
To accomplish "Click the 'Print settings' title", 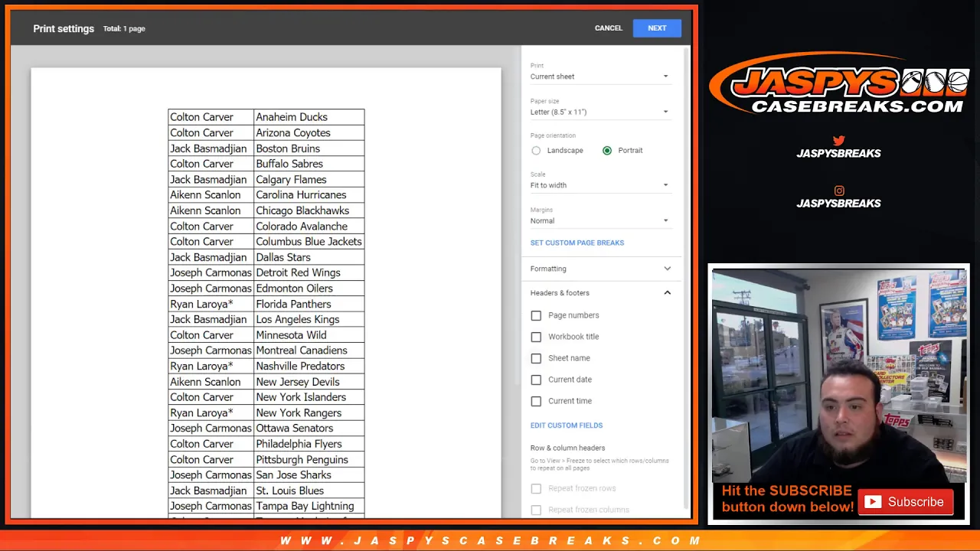I will [x=64, y=29].
